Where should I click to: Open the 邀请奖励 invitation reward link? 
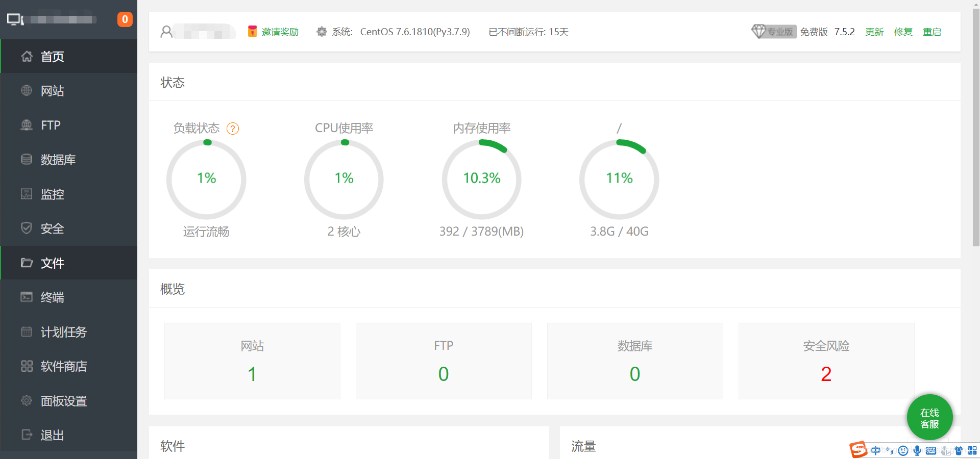tap(273, 32)
